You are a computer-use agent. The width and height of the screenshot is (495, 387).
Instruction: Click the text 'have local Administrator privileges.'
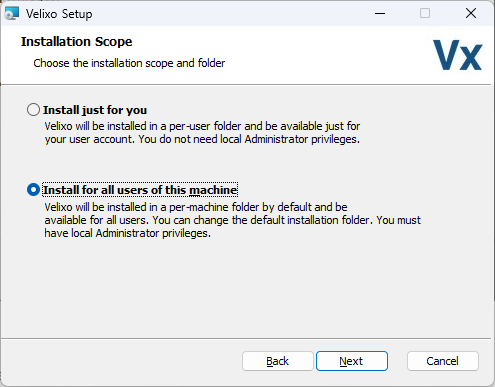coord(128,233)
